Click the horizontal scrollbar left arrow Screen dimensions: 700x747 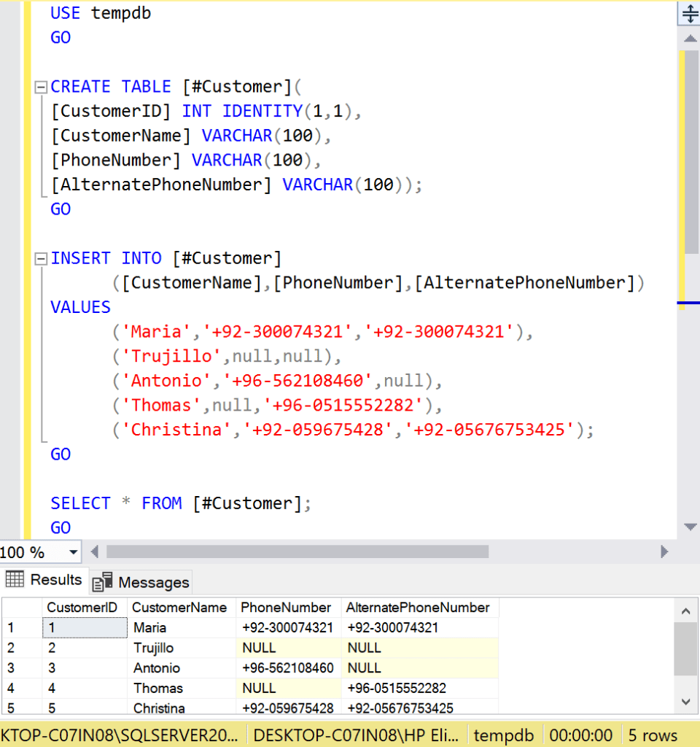[95, 551]
